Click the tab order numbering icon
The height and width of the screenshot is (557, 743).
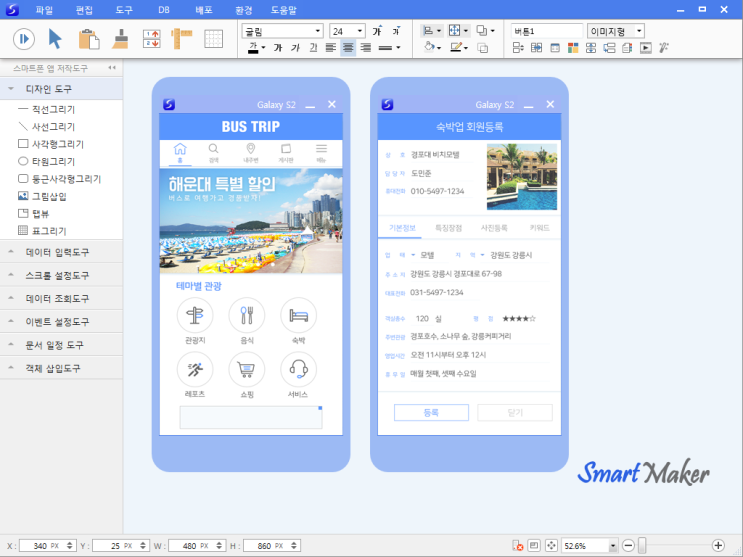pos(152,39)
